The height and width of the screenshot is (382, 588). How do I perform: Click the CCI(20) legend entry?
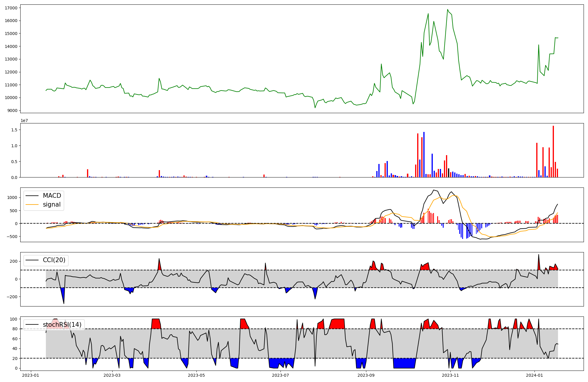pyautogui.click(x=54, y=260)
